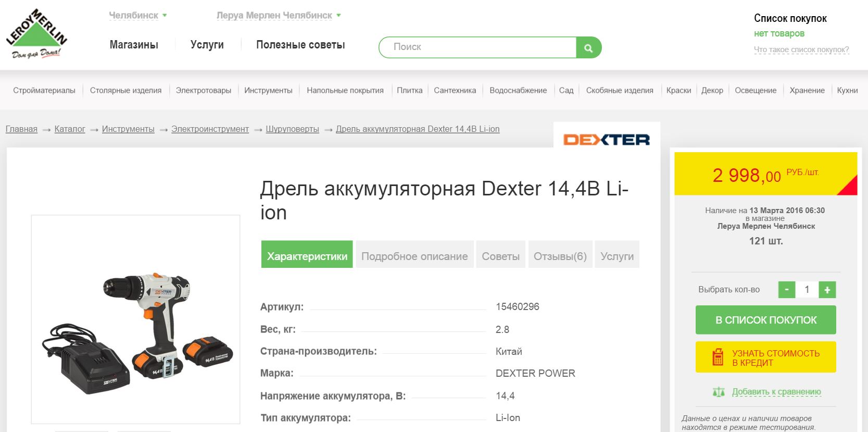
Task: Open the Dexter brand logo
Action: click(607, 140)
